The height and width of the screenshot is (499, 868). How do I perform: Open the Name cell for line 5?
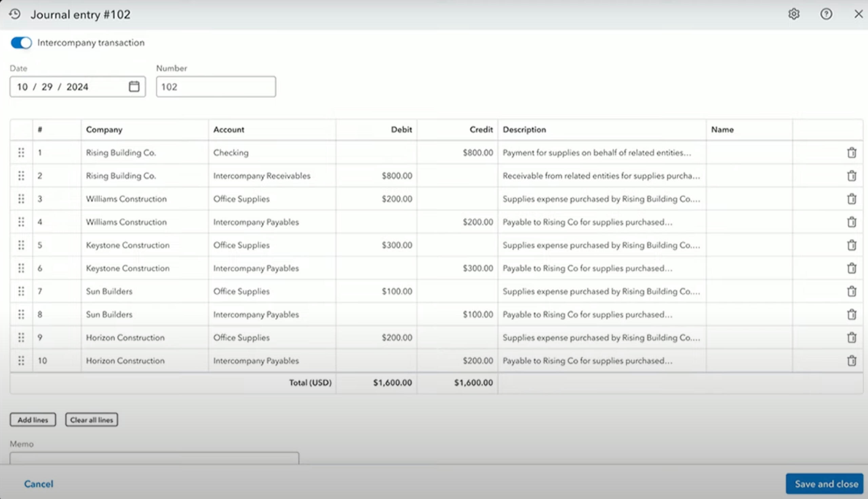(x=749, y=245)
